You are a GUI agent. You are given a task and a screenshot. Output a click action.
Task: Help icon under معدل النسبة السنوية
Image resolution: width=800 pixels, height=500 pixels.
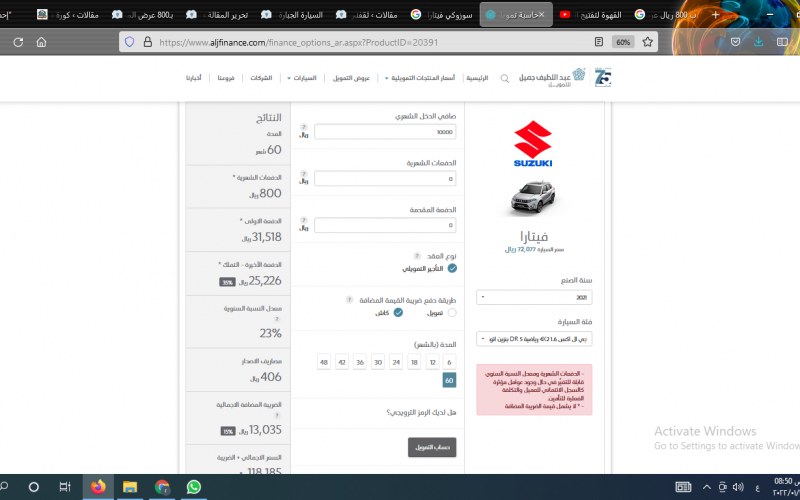(277, 319)
